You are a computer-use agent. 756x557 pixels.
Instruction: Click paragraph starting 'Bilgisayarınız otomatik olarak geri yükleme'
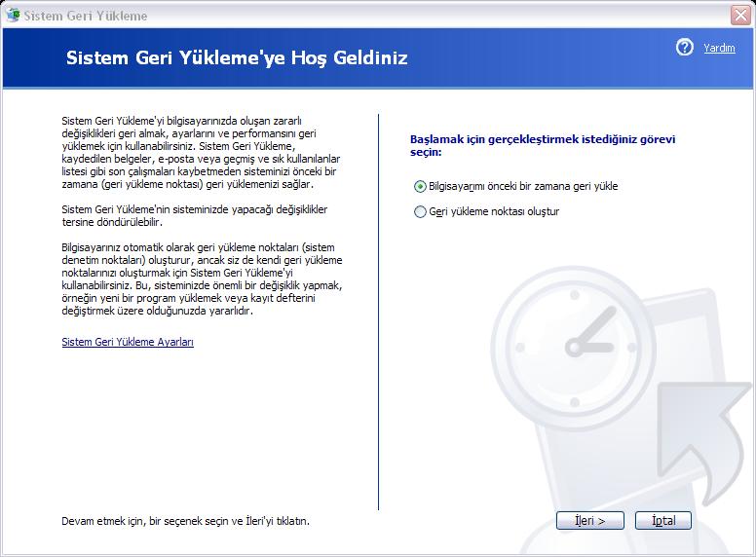(202, 278)
